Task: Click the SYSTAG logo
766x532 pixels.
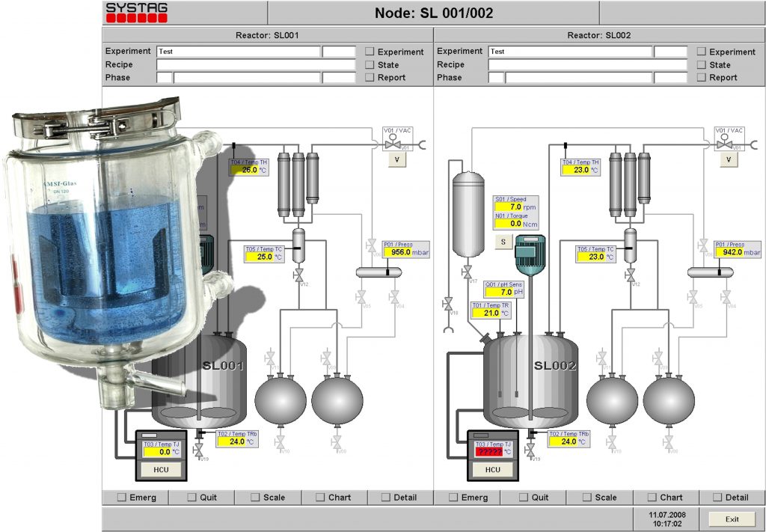Action: (136, 13)
